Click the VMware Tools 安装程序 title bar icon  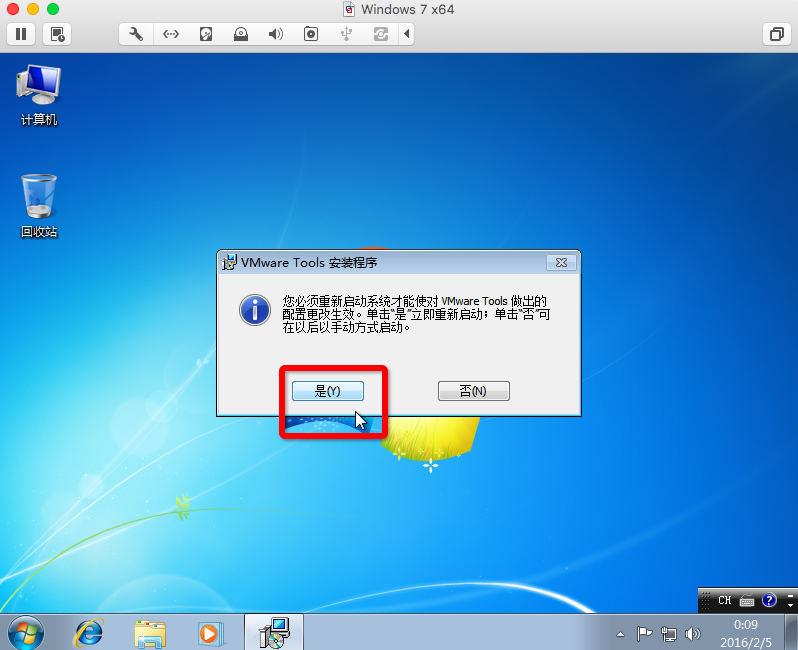point(230,262)
